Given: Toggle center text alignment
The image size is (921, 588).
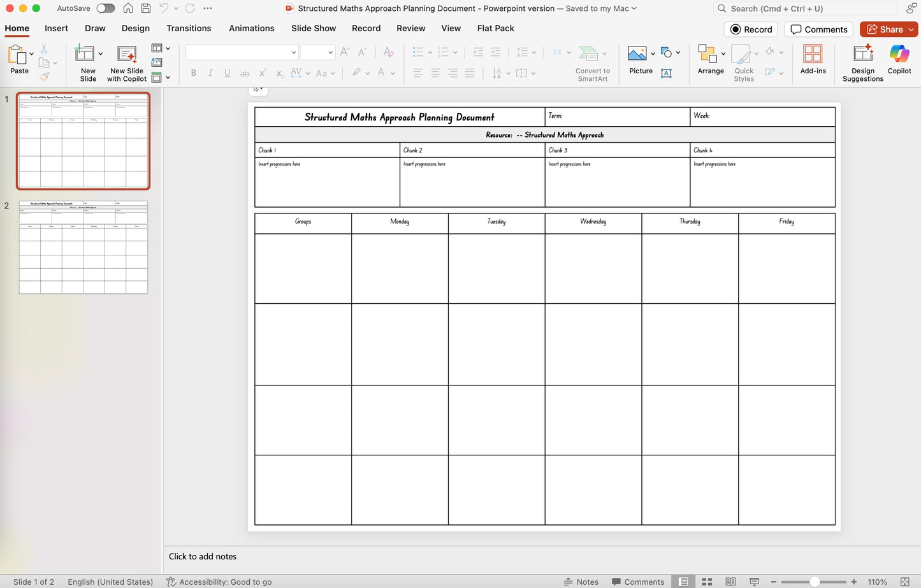Looking at the screenshot, I should coord(435,73).
